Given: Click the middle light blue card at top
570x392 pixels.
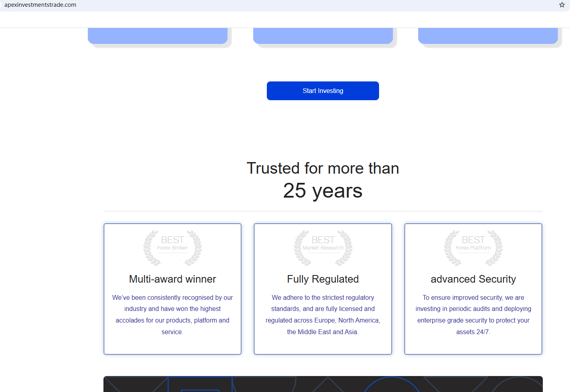Looking at the screenshot, I should (x=323, y=36).
